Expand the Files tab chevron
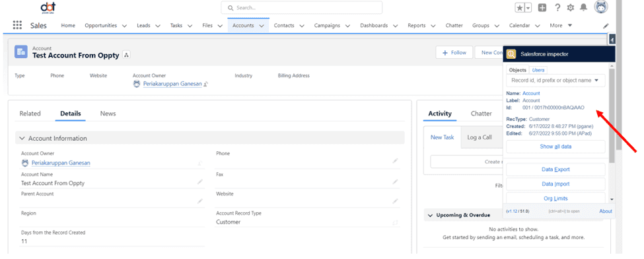The image size is (644, 259). pos(220,26)
